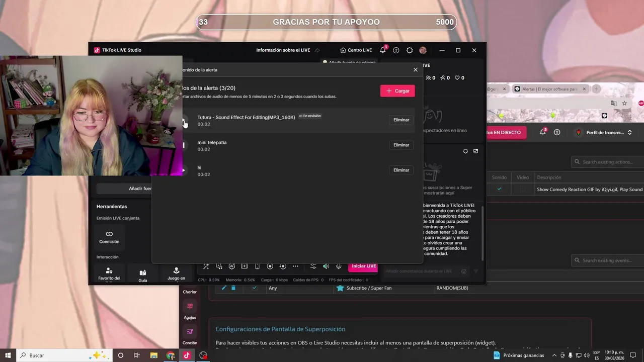This screenshot has width=644, height=362.
Task: Click Iniciar LIVE button
Action: [x=364, y=266]
